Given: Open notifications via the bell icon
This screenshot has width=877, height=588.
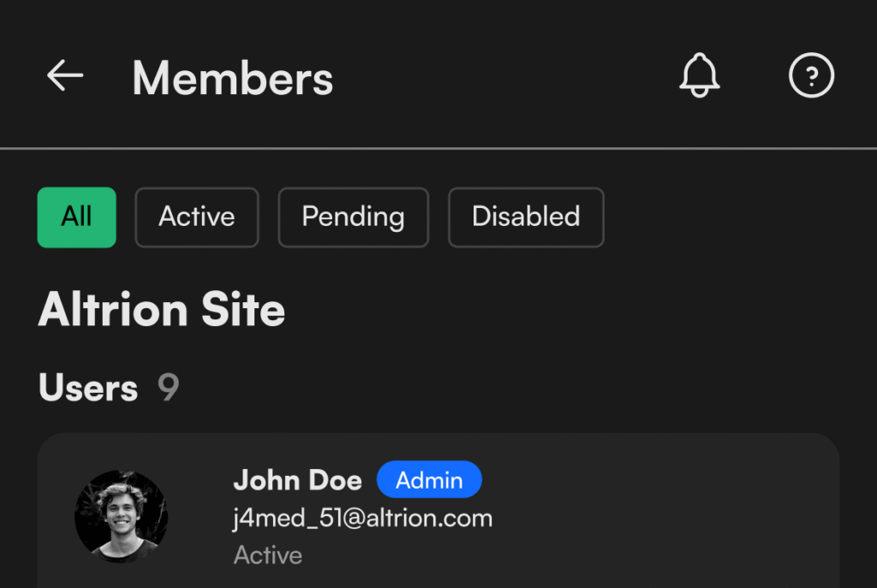Looking at the screenshot, I should [x=700, y=76].
